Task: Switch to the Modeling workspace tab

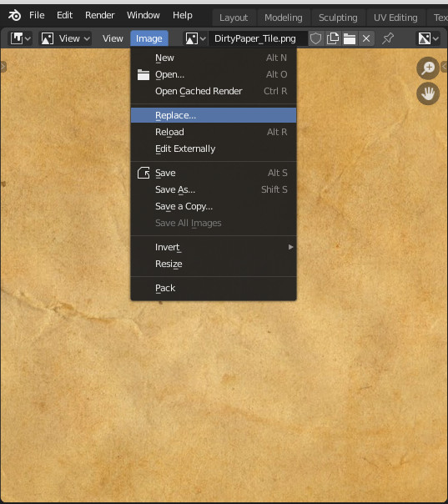Action: [x=284, y=18]
